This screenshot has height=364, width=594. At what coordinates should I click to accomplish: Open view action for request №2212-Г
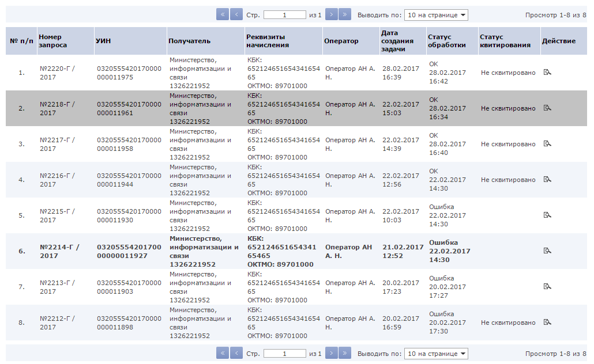(547, 323)
